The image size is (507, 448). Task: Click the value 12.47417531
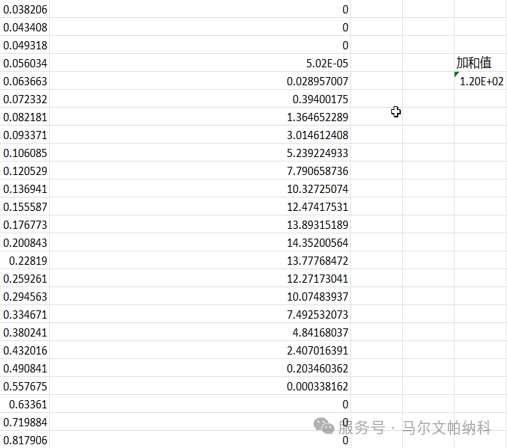[317, 207]
